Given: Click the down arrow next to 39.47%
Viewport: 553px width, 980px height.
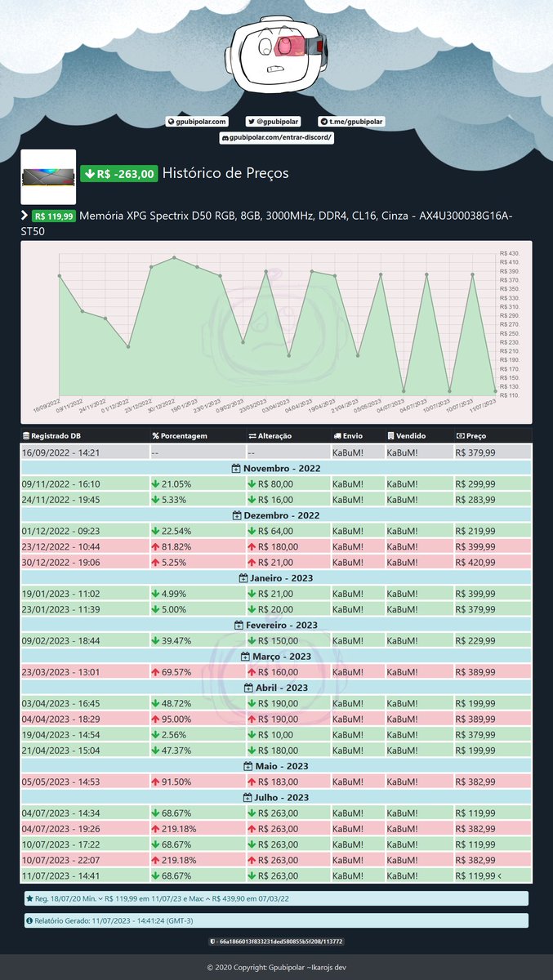Looking at the screenshot, I should pos(156,641).
